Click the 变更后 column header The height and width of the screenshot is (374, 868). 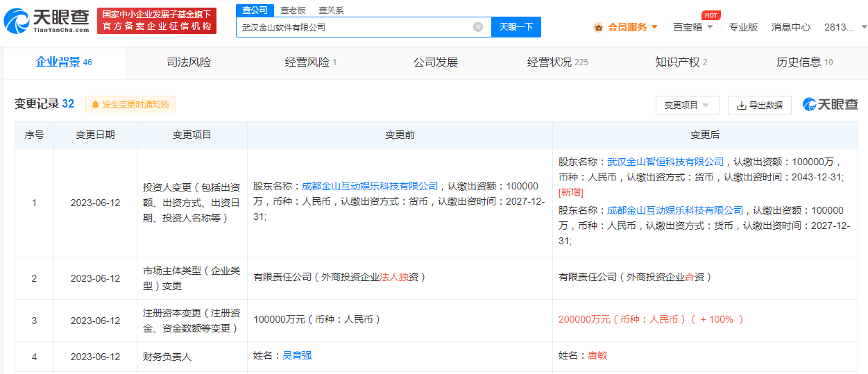705,135
